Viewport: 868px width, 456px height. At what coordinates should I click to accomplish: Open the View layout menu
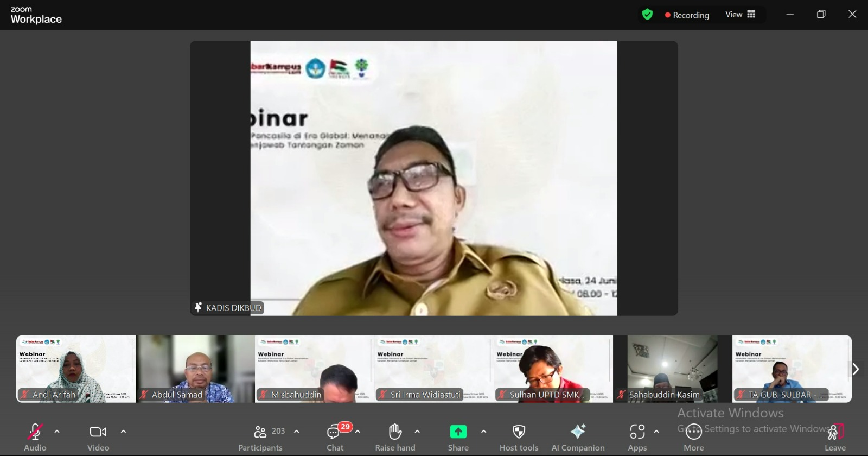coord(741,15)
